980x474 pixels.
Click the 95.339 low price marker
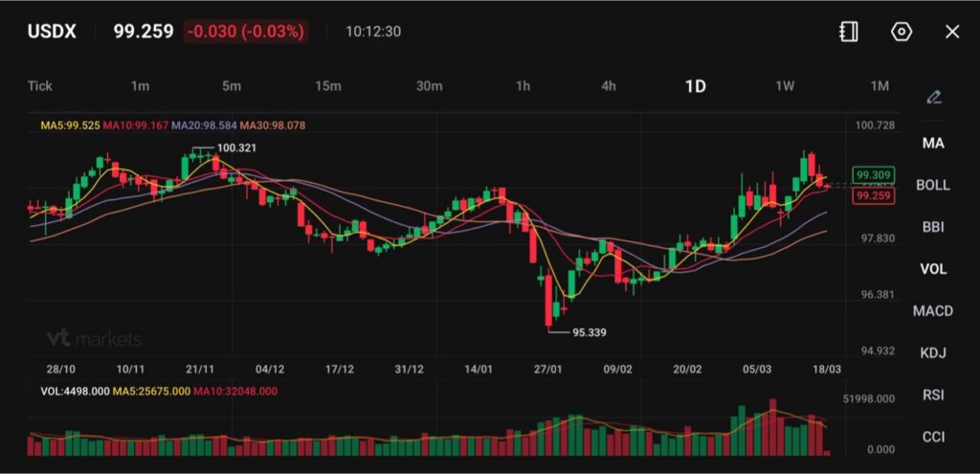[589, 332]
